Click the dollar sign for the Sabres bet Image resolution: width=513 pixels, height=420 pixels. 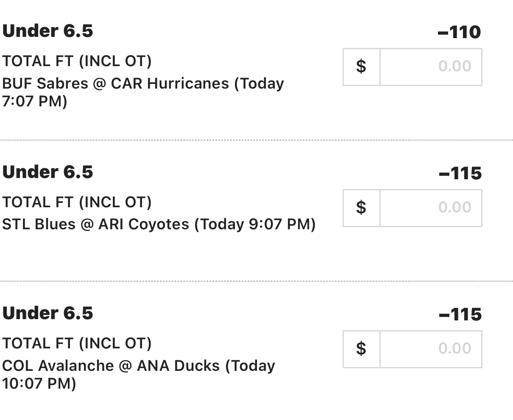point(361,67)
